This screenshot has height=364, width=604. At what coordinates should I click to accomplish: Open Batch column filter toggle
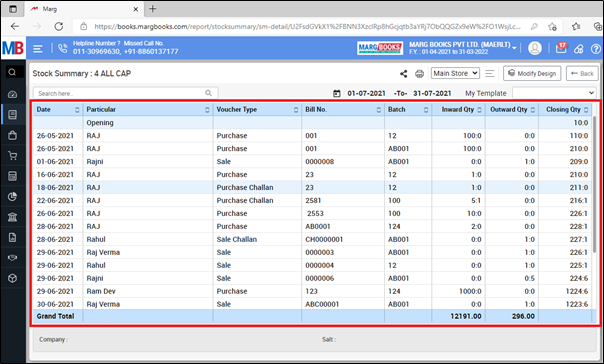coord(426,110)
